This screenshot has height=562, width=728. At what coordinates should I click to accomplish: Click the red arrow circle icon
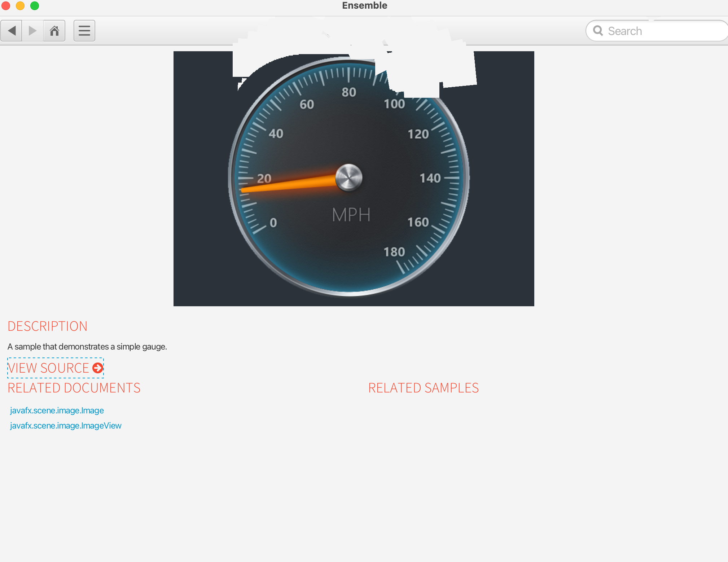98,368
